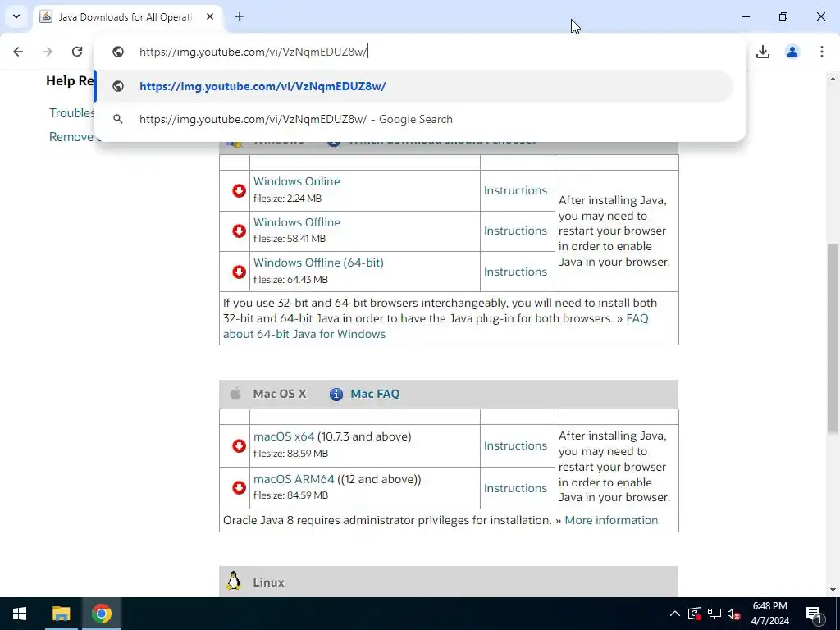Click the Mac OS X section heading

coord(280,394)
